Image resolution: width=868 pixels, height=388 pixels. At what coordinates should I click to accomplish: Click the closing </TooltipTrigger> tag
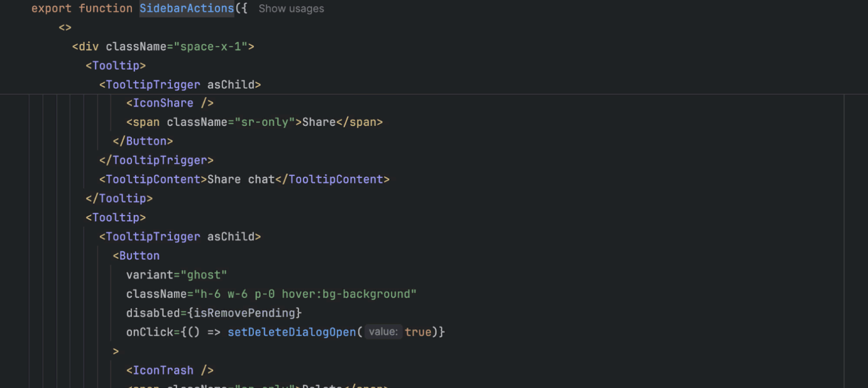coord(156,160)
